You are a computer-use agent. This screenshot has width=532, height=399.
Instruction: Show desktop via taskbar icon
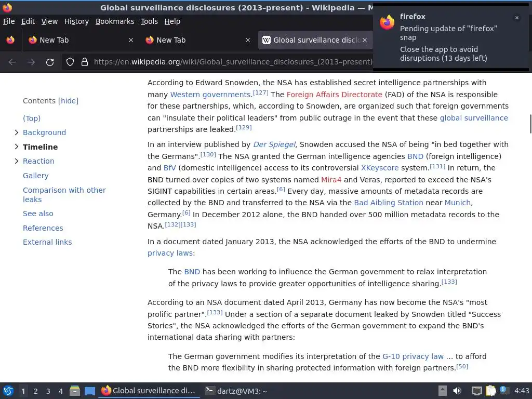pyautogui.click(x=89, y=391)
